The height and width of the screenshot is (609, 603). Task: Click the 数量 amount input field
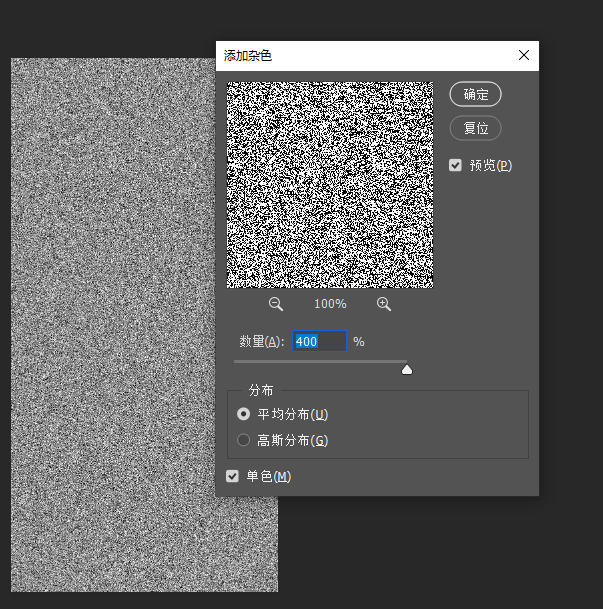click(x=319, y=341)
